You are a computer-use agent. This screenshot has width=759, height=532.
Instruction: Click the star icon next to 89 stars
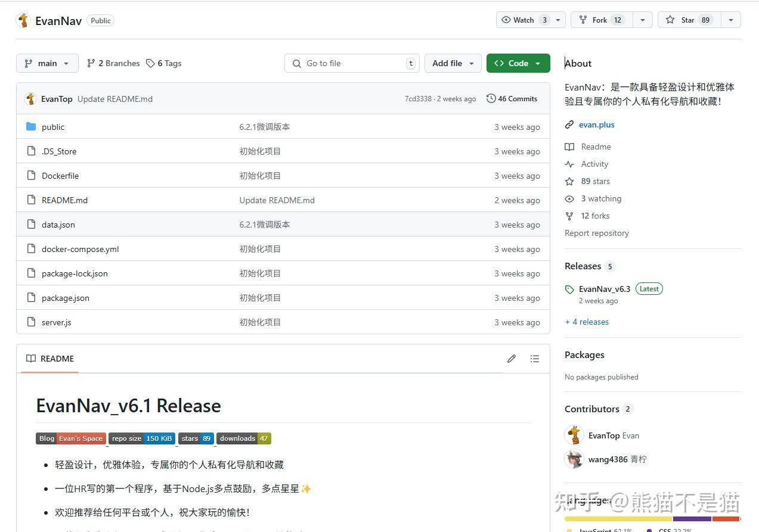point(569,181)
